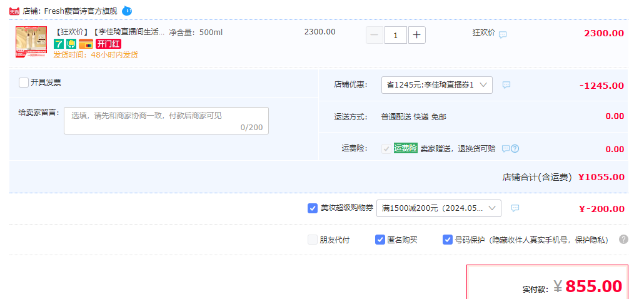Click the gray help icon beside 号码保护
The height and width of the screenshot is (299, 644).
pyautogui.click(x=623, y=240)
